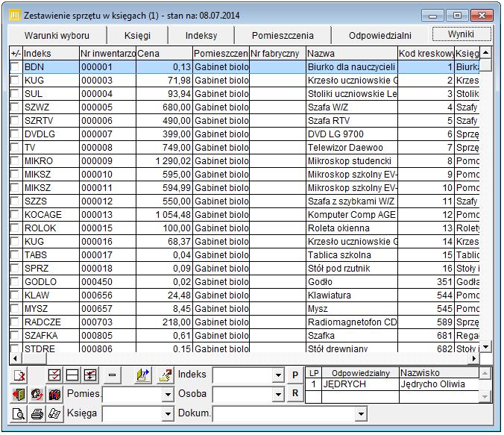The width and height of the screenshot is (504, 435).
Task: Switch to the Odpowiedzialni tab
Action: [380, 35]
